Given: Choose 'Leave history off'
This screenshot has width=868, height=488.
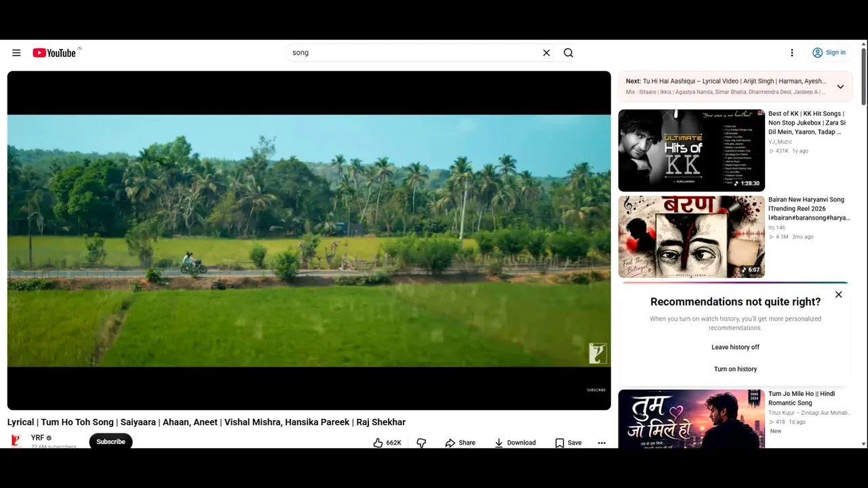Looking at the screenshot, I should point(735,347).
